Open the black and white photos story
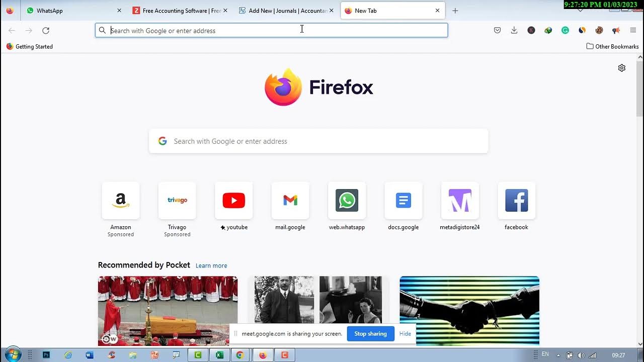 (318, 301)
